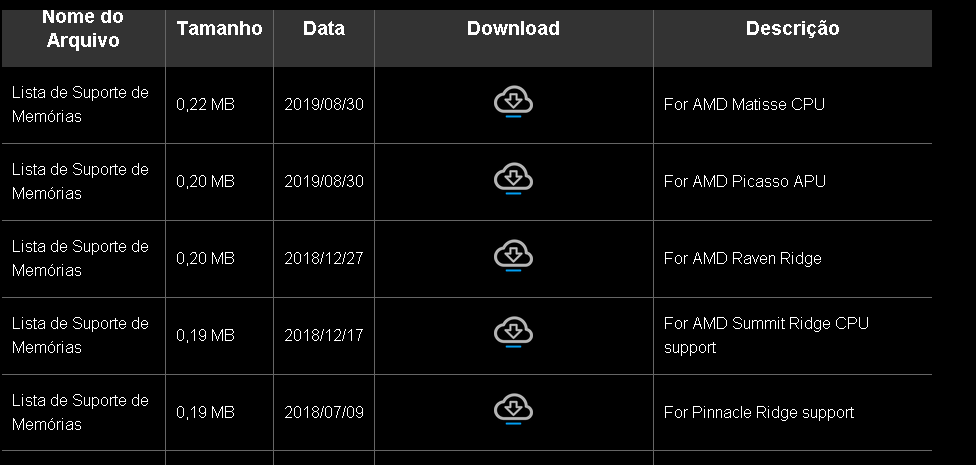976x465 pixels.
Task: Click the 2018/07/09 date cell
Action: [324, 413]
